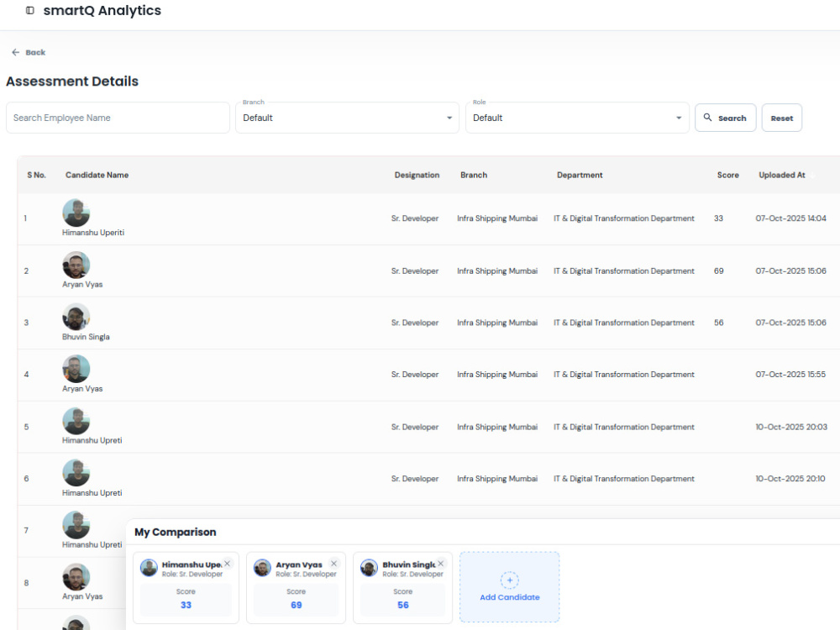The width and height of the screenshot is (840, 630).
Task: Click the Add Candidate card
Action: point(510,587)
